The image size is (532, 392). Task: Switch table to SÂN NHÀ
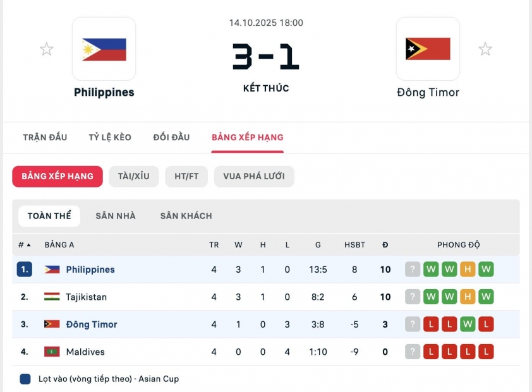pos(116,216)
